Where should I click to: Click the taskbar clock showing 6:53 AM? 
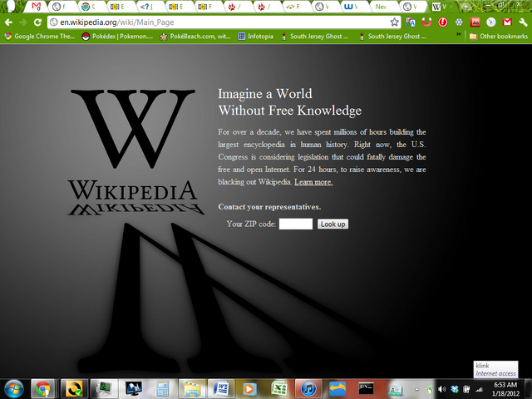[505, 389]
